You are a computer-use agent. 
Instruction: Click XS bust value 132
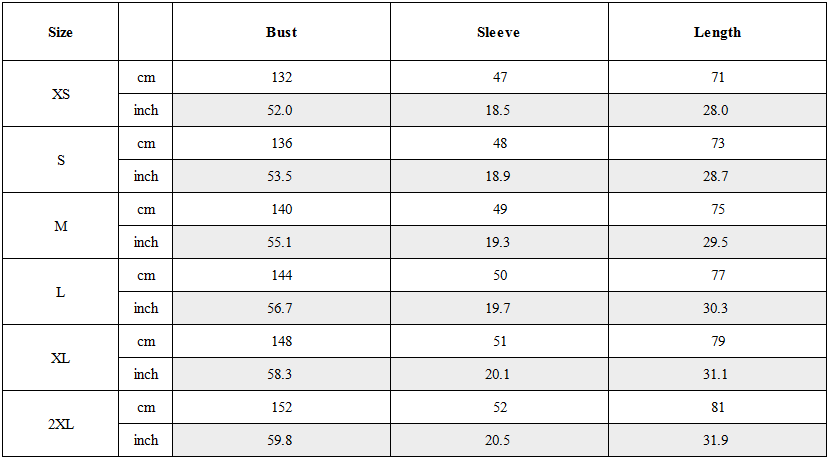coord(281,77)
